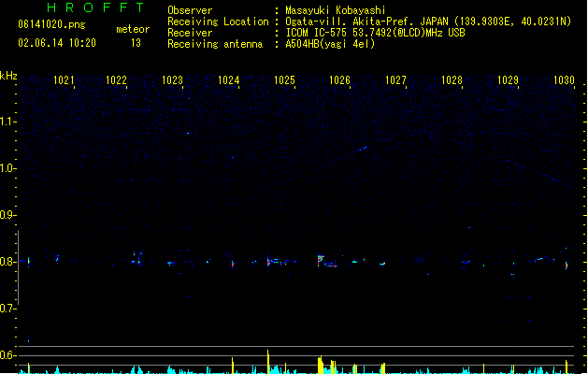
Task: Click the 0.8 frequency axis label
Action: click(x=7, y=262)
